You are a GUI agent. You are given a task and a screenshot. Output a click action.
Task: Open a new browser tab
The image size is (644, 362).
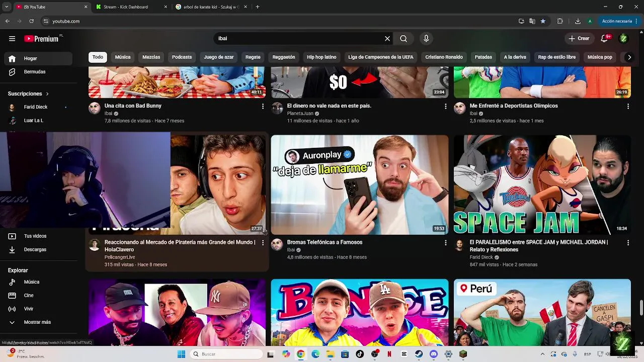tap(258, 7)
